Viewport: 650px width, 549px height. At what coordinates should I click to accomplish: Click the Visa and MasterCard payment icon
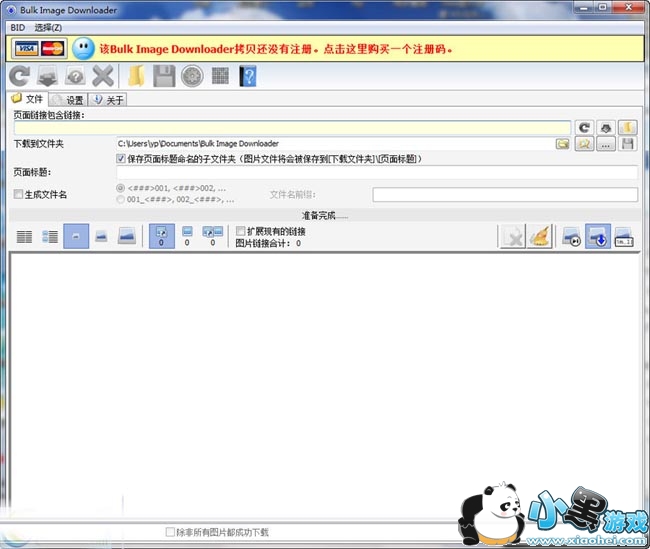[39, 49]
